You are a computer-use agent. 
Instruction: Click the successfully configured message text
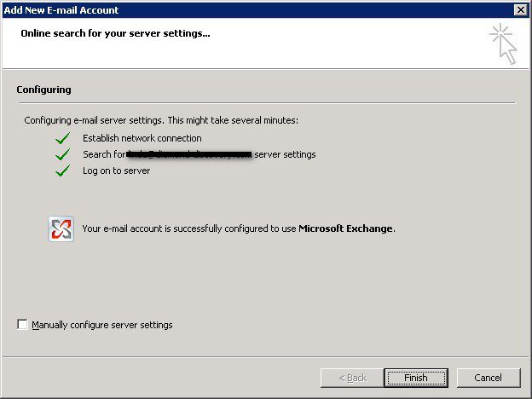(239, 228)
